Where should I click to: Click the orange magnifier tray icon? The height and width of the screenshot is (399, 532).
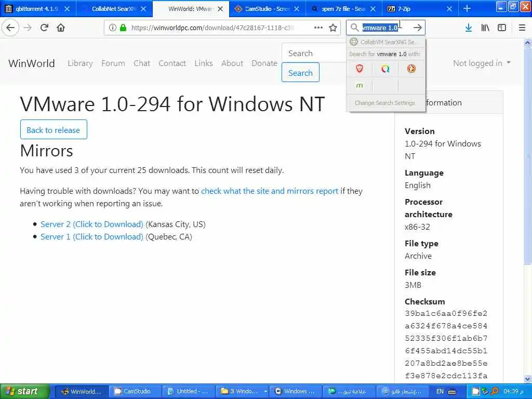pyautogui.click(x=495, y=392)
